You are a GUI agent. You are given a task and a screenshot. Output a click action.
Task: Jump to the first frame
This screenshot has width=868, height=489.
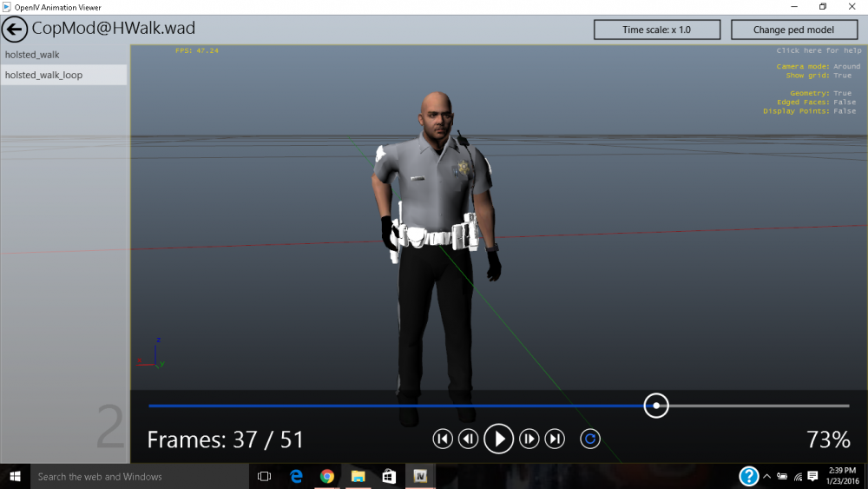click(443, 439)
